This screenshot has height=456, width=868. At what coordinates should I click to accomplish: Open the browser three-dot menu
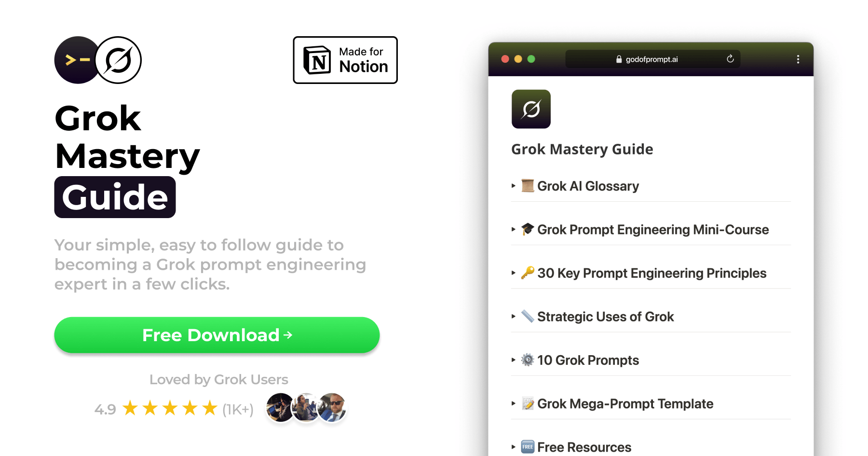(798, 59)
